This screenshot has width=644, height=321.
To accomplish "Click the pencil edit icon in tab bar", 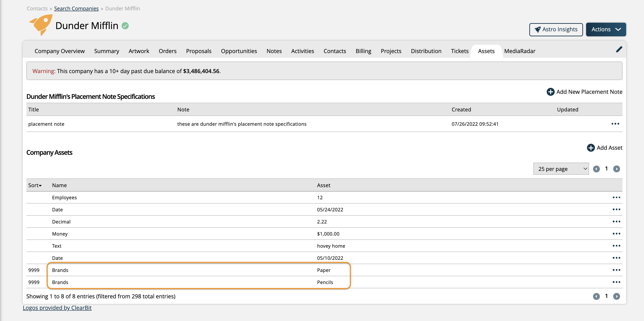I will tap(619, 50).
